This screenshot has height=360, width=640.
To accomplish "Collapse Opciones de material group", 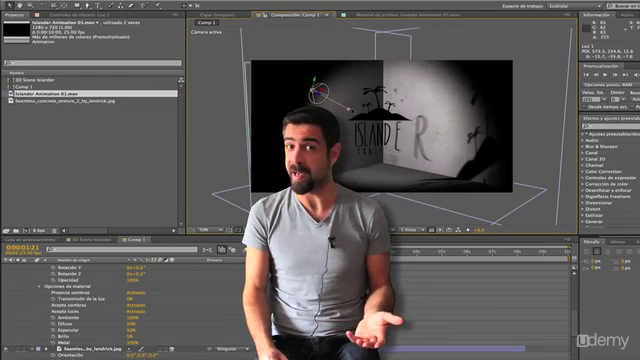I will pos(40,287).
